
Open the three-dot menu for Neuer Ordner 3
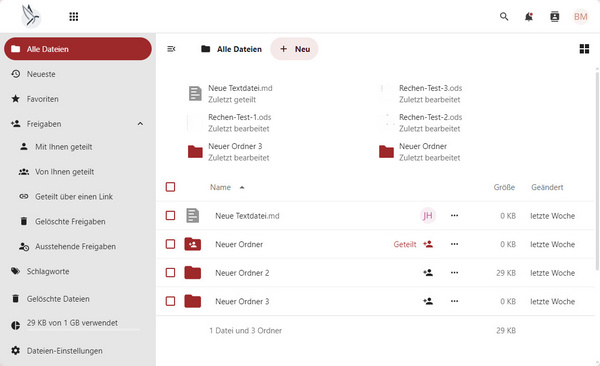(x=454, y=301)
